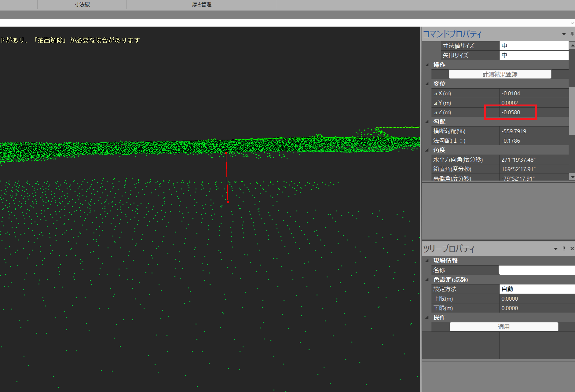Image resolution: width=575 pixels, height=392 pixels.
Task: Switch to the 寸法線 tab
Action: click(x=82, y=5)
